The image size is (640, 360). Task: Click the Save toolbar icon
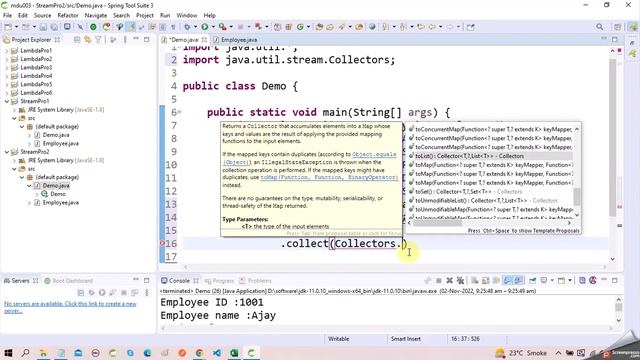click(43, 27)
